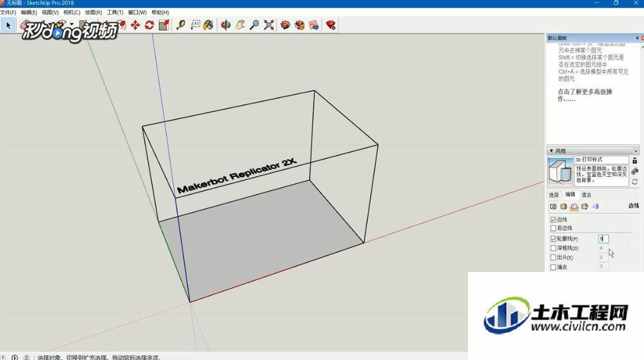Open the Edge settings icon
644x360 pixels.
[x=553, y=206]
